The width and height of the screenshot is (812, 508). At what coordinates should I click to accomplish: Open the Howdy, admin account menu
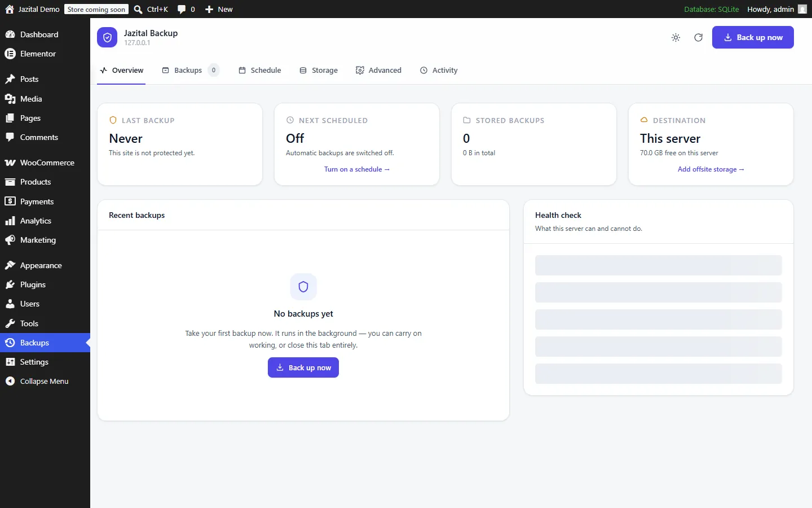[x=777, y=9]
